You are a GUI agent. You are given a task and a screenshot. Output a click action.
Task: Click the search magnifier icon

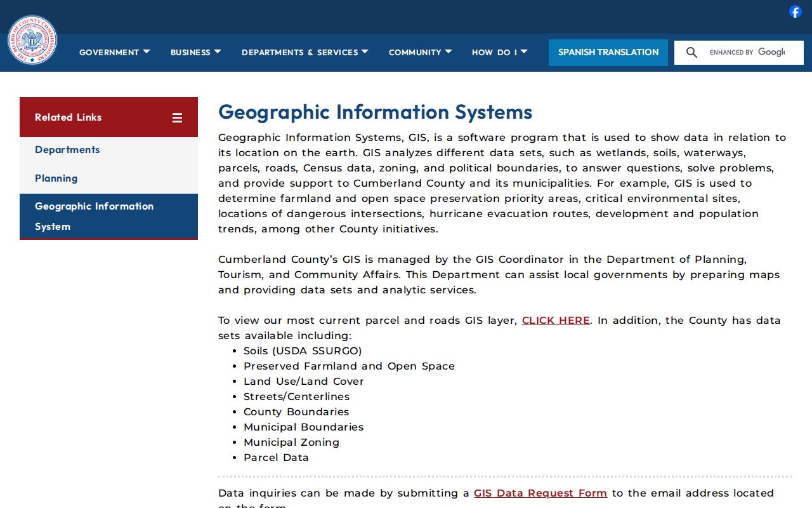click(692, 53)
